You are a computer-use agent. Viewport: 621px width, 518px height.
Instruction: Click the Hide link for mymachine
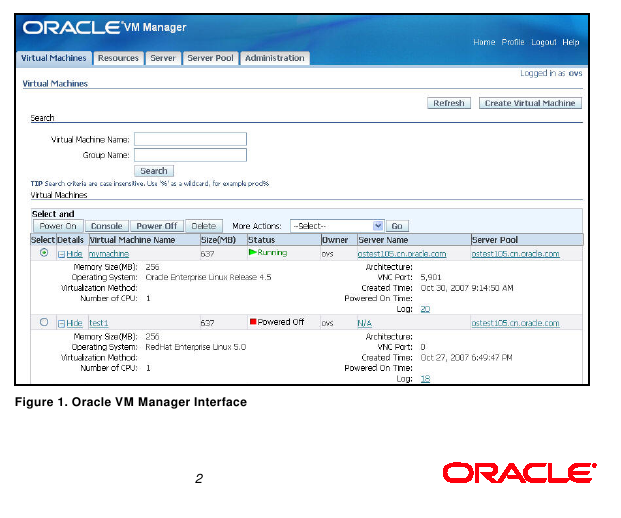74,254
